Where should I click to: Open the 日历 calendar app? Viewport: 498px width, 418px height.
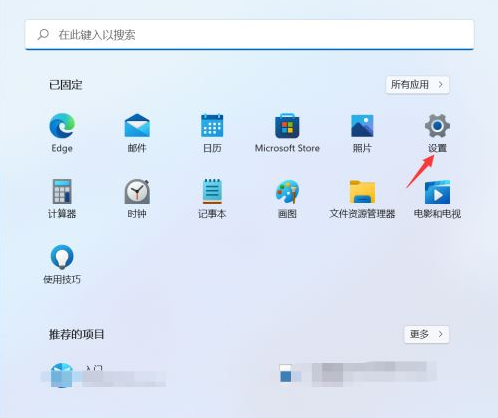point(212,133)
